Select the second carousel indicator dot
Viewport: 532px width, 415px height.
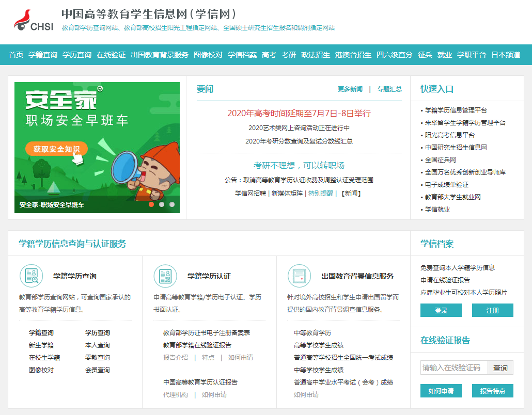(x=162, y=204)
